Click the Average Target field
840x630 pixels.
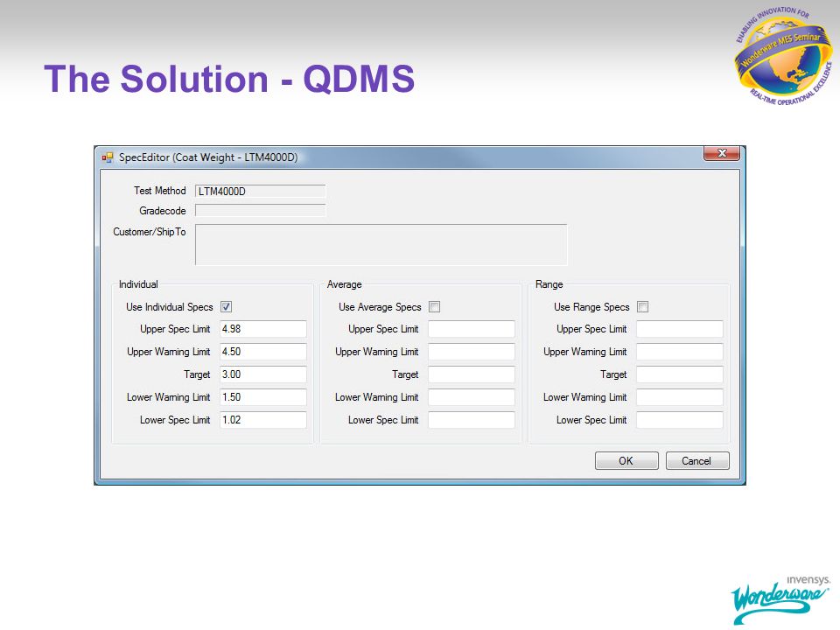pos(472,374)
